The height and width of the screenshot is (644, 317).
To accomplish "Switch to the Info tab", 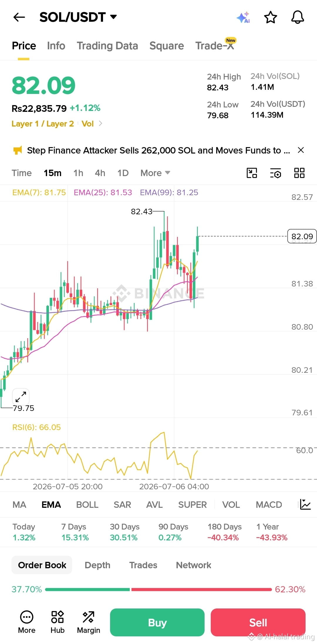I will [56, 46].
